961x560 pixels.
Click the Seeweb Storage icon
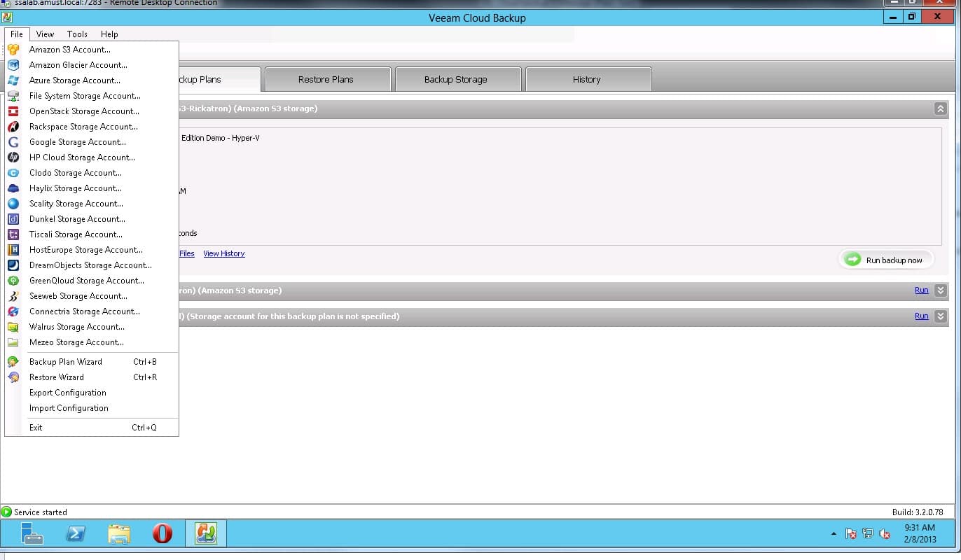pyautogui.click(x=13, y=296)
